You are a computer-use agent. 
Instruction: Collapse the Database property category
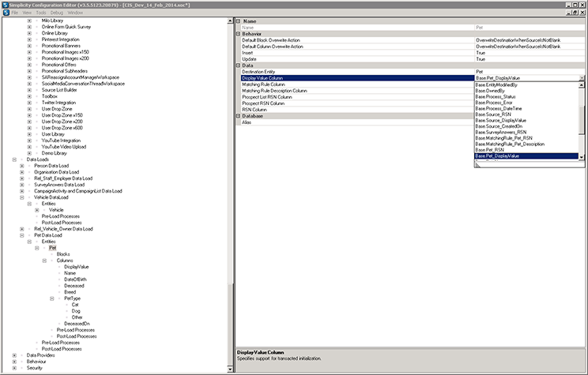[x=238, y=116]
